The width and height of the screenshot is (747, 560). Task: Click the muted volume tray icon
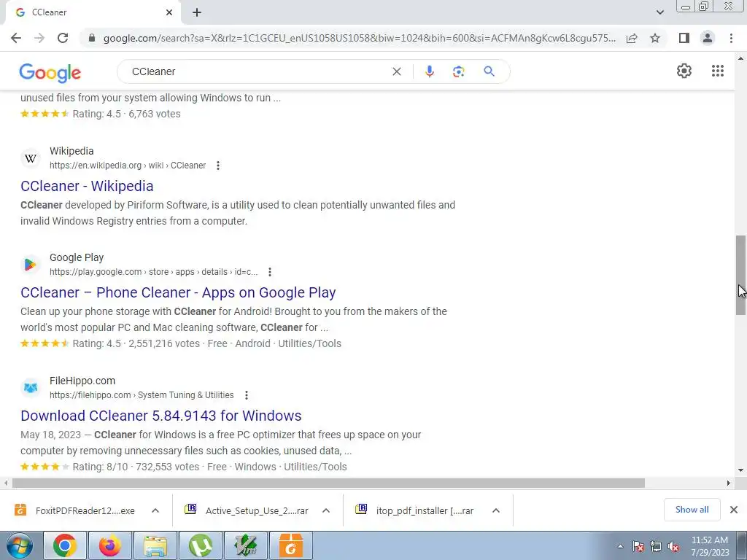(x=673, y=547)
